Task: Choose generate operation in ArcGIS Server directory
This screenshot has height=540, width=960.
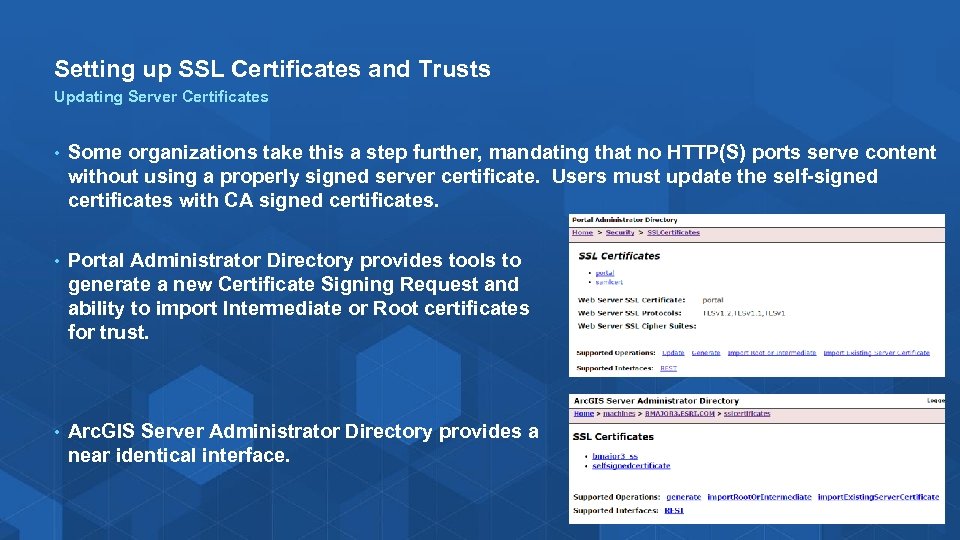Action: click(x=683, y=497)
